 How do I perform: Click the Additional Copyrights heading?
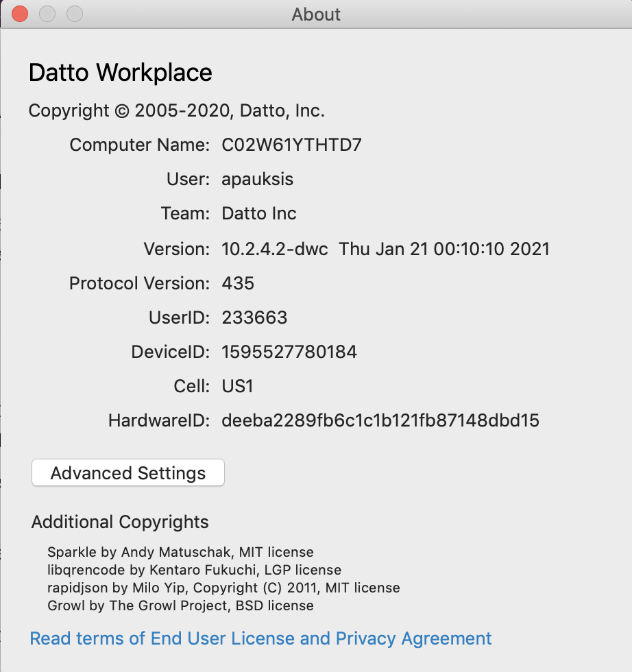120,522
